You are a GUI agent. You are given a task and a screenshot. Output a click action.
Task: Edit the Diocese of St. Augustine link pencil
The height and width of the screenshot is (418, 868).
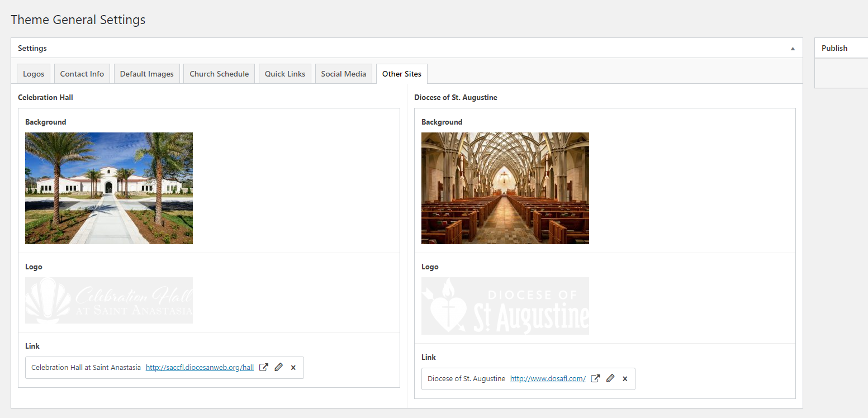610,378
